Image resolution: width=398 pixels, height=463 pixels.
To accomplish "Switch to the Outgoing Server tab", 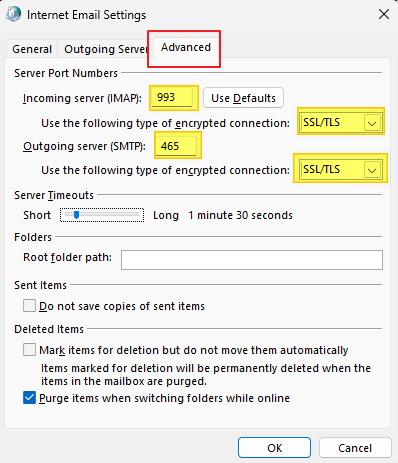I will 106,49.
